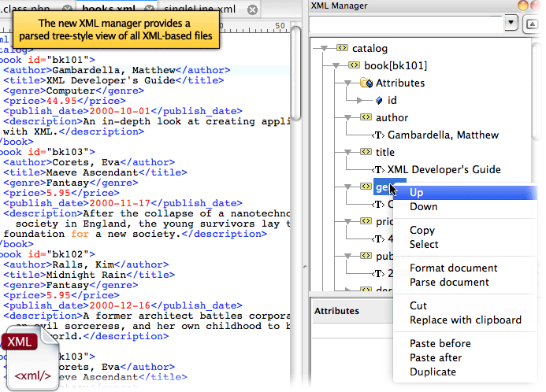Click the book[bk101] element tag icon
Viewport: 546px width, 392px height.
(x=354, y=65)
